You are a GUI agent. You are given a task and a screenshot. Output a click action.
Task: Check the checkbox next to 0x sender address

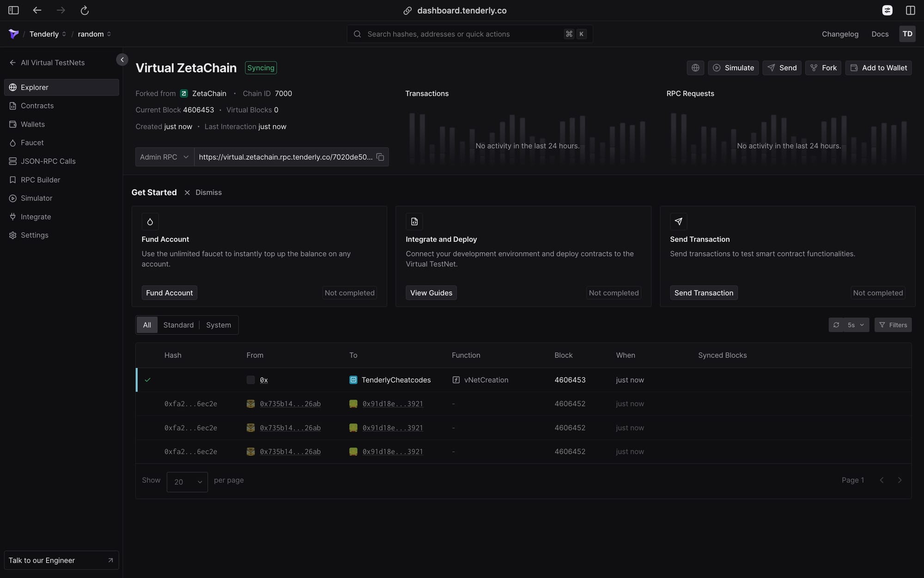click(x=250, y=380)
